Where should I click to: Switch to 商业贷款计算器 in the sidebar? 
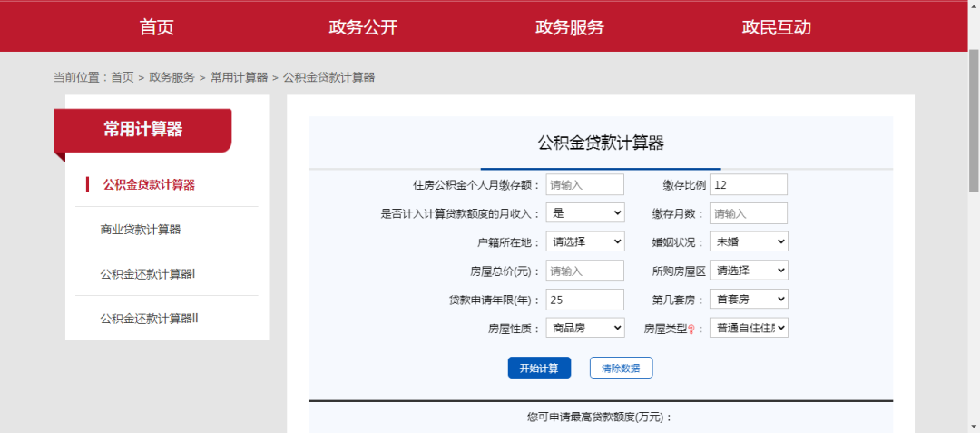tap(141, 230)
